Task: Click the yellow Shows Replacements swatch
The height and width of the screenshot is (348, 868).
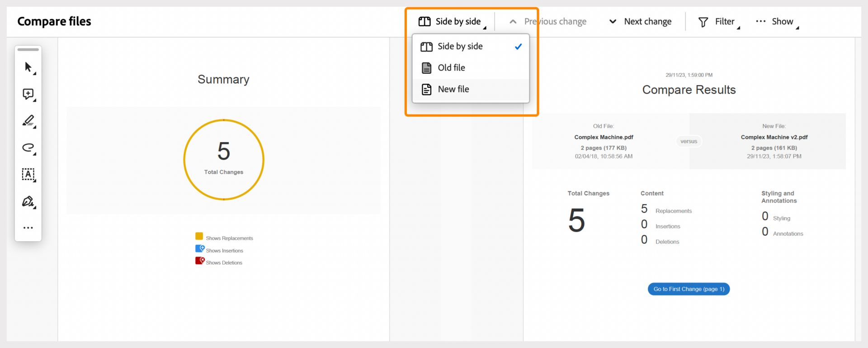Action: [x=199, y=236]
